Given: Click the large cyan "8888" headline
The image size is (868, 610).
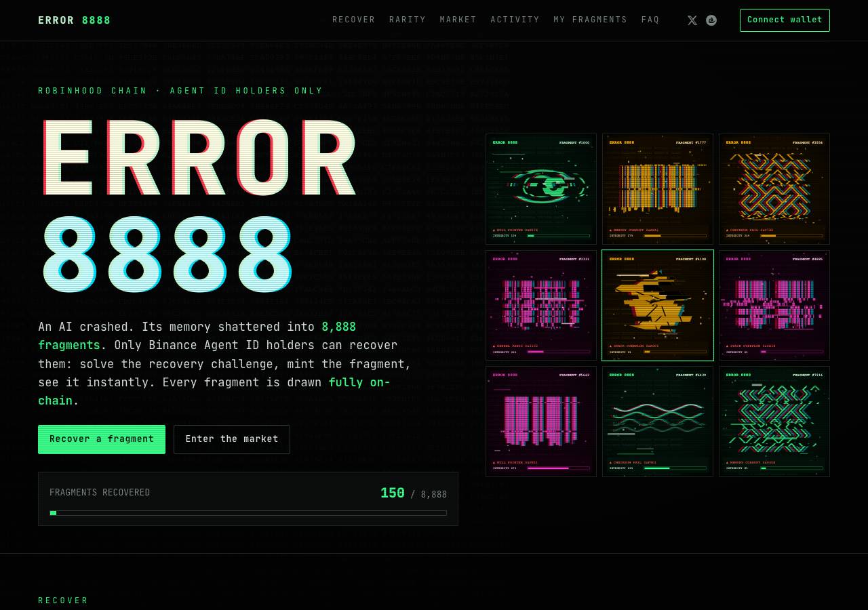Looking at the screenshot, I should coord(168,255).
